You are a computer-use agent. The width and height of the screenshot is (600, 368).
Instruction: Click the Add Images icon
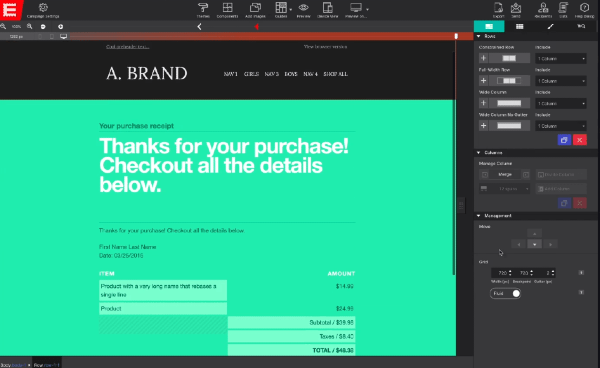tap(255, 7)
